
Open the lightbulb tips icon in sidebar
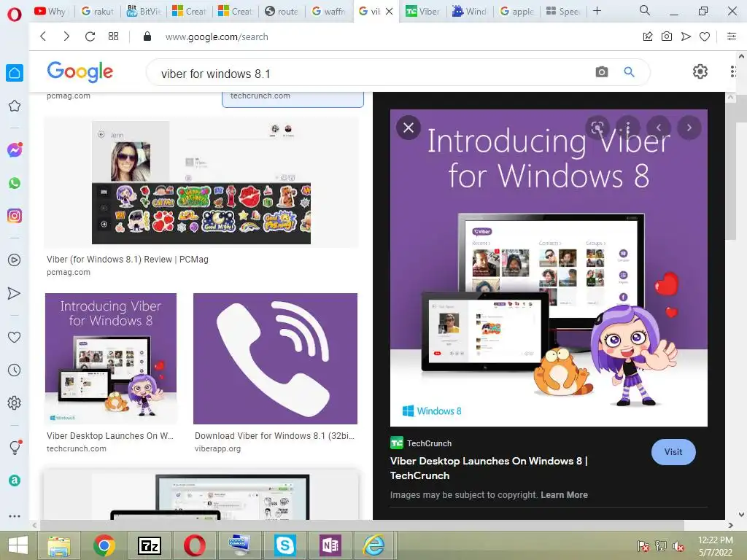point(15,447)
